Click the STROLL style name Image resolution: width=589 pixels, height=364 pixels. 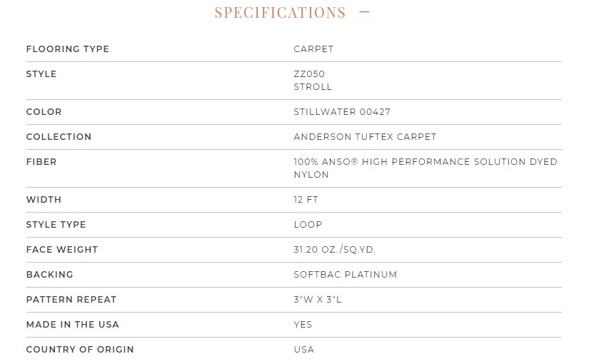click(313, 87)
